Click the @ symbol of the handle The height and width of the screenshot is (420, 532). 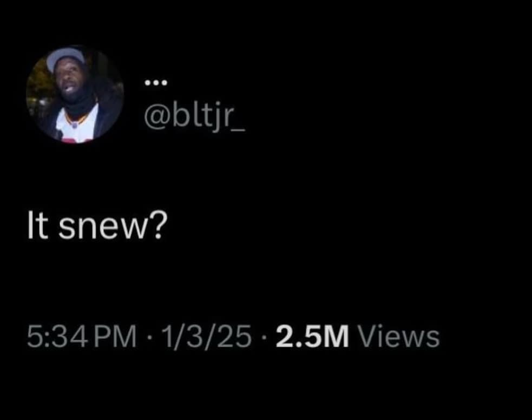[x=158, y=118]
